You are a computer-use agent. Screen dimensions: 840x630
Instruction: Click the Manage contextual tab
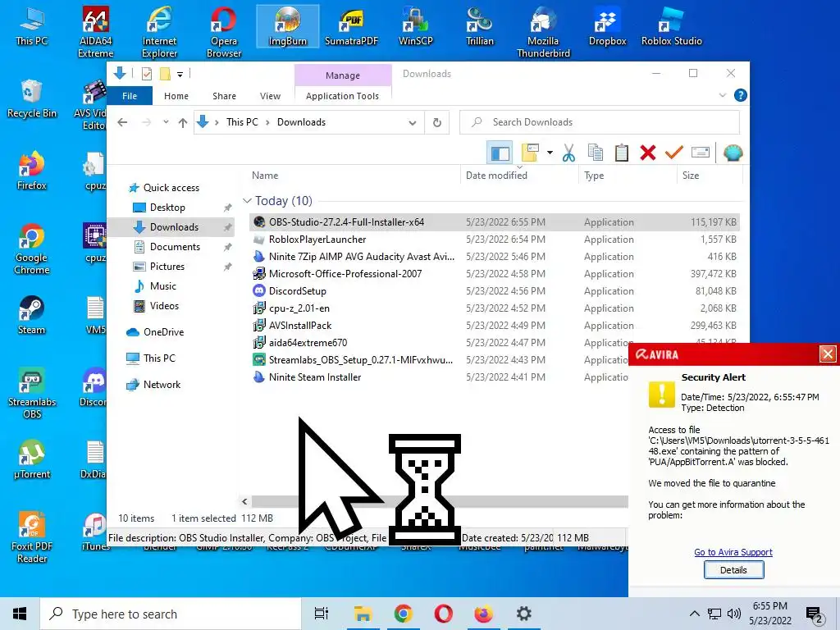[343, 75]
